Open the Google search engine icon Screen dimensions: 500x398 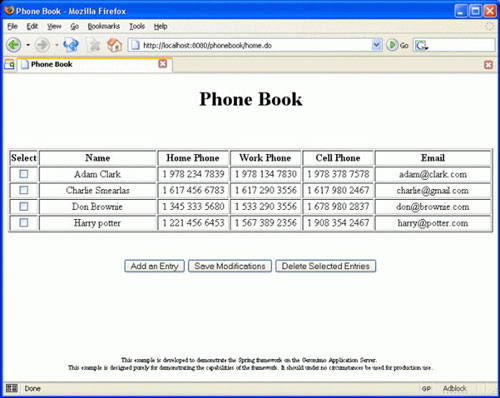[421, 45]
